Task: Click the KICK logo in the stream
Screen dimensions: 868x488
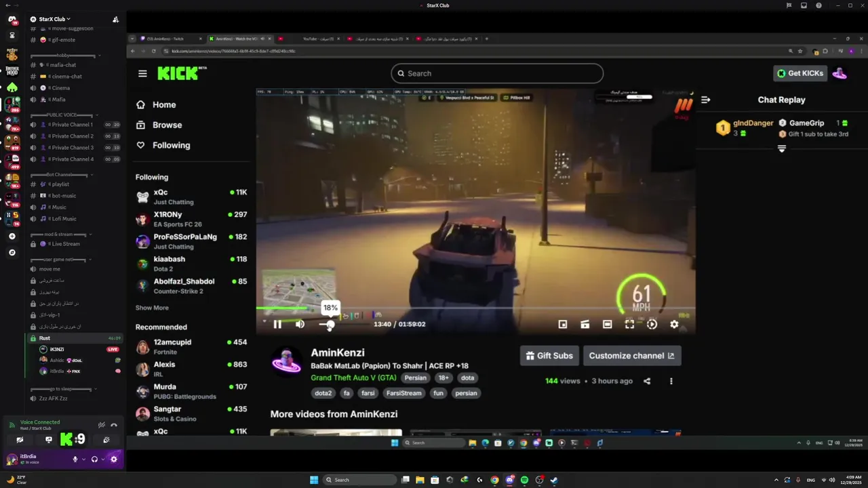Action: [182, 73]
